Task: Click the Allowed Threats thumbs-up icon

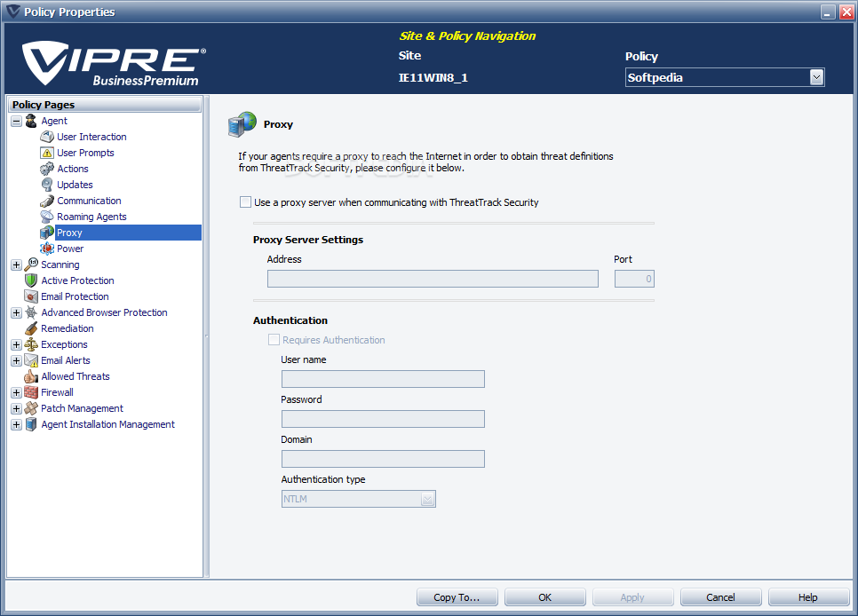Action: coord(31,376)
